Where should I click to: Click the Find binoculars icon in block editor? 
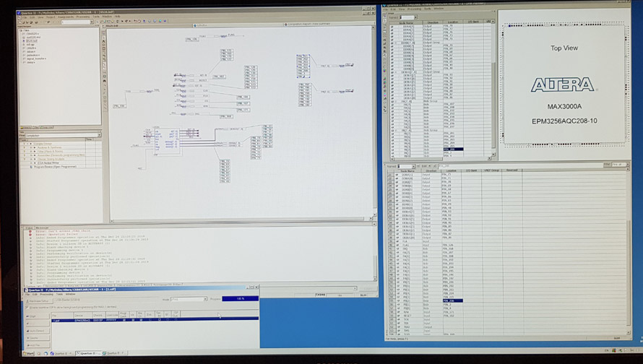(104, 81)
